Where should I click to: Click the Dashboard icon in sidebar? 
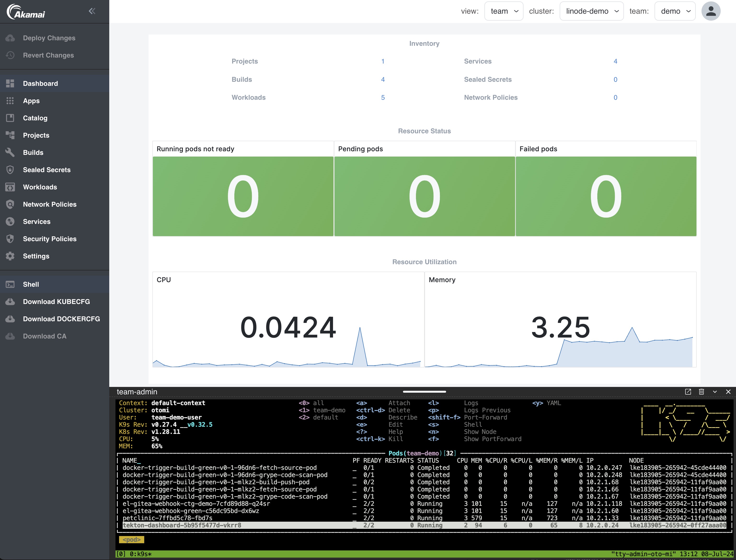(9, 83)
